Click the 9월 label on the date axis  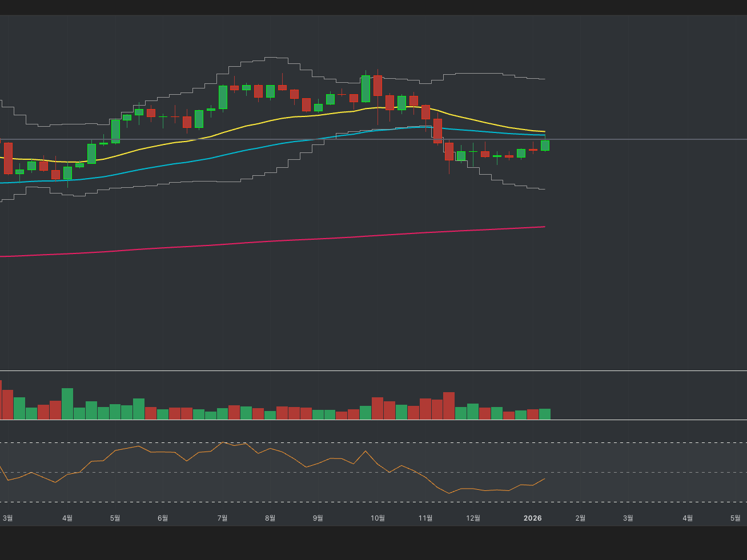point(318,518)
